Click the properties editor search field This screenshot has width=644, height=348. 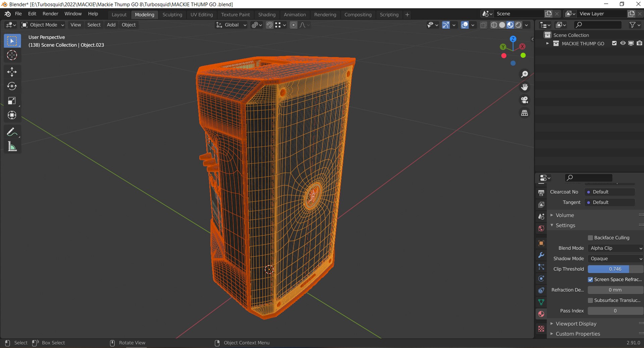pos(589,178)
